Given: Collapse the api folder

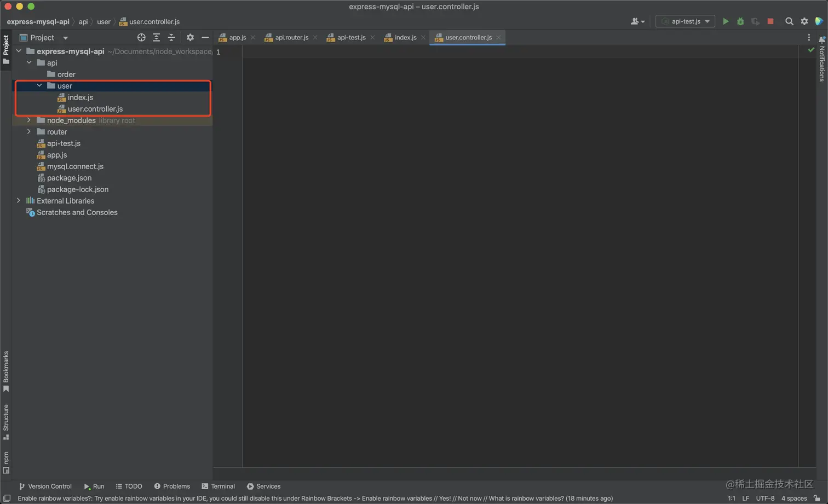Looking at the screenshot, I should (29, 62).
